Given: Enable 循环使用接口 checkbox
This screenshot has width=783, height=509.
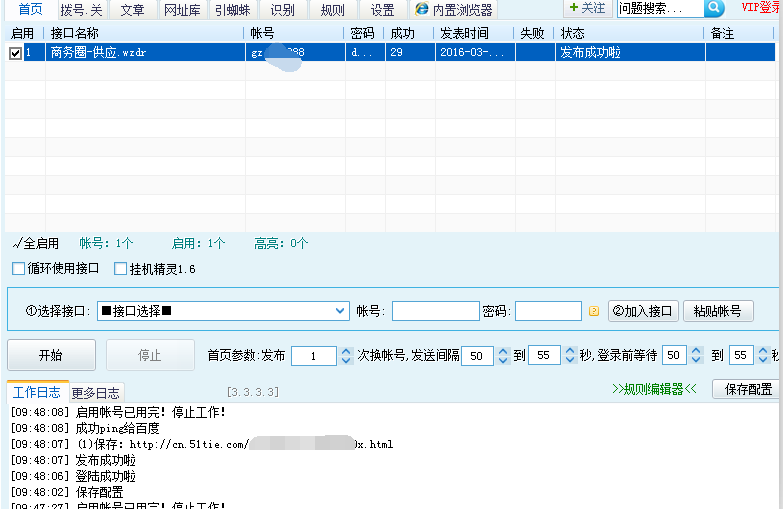Looking at the screenshot, I should point(19,269).
